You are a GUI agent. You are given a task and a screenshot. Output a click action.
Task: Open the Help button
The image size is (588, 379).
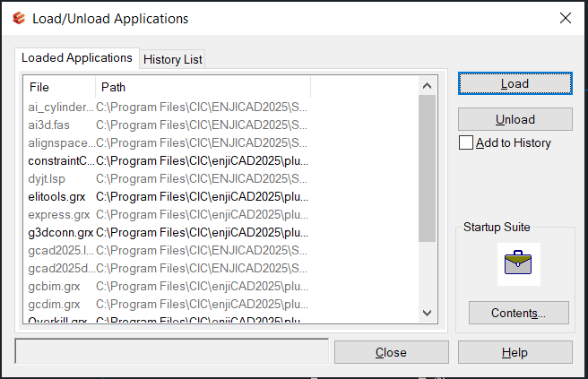click(514, 352)
